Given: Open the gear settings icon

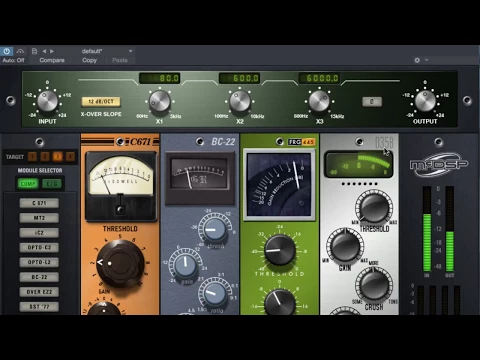Looking at the screenshot, I should (417, 60).
